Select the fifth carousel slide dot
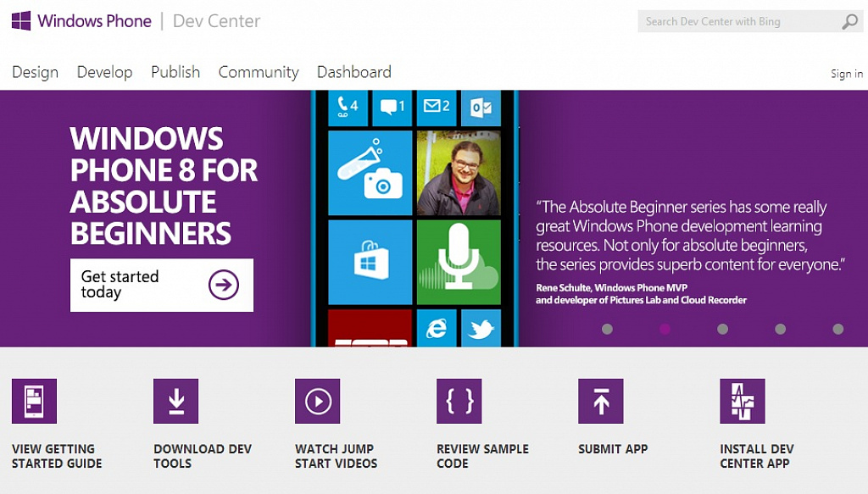Viewport: 868px width, 494px height. point(838,329)
